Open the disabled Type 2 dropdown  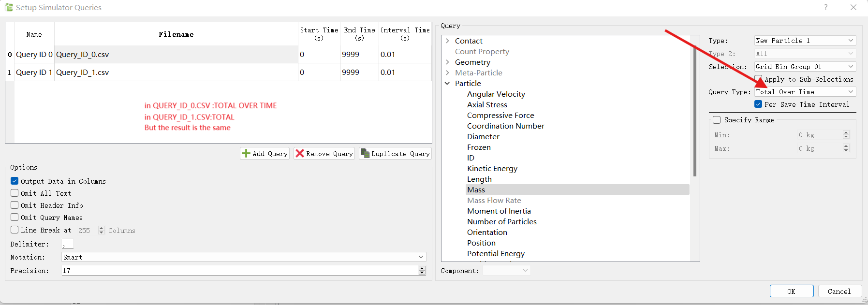click(x=805, y=54)
